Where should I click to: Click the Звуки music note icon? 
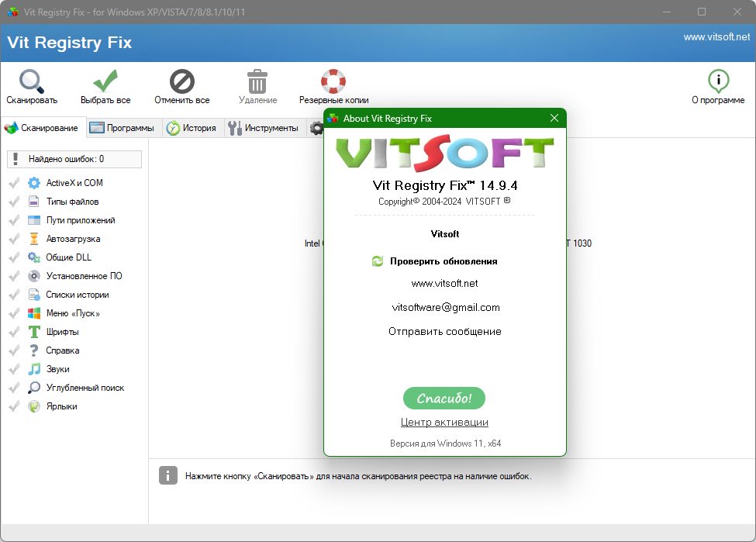[x=34, y=369]
